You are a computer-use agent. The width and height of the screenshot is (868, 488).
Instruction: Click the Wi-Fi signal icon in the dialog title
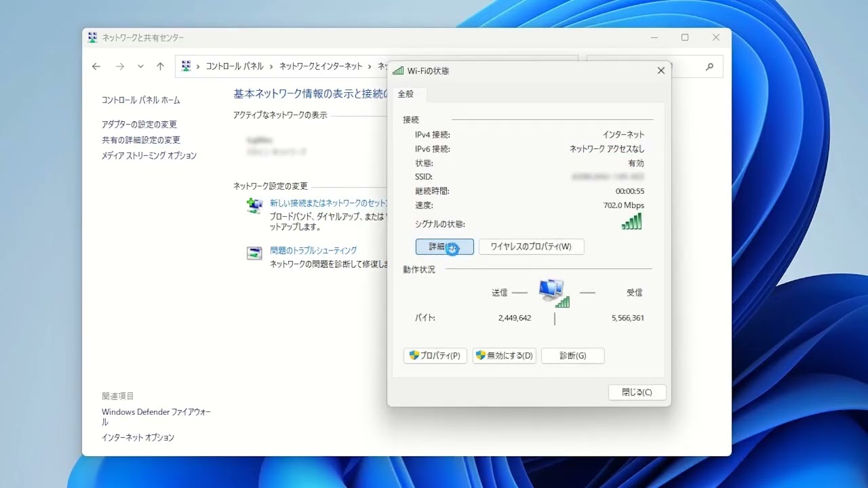[x=398, y=70]
